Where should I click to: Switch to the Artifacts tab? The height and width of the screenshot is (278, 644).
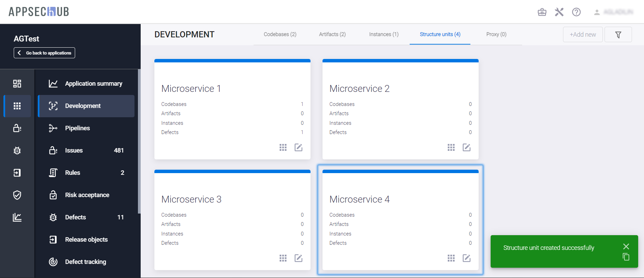point(332,34)
